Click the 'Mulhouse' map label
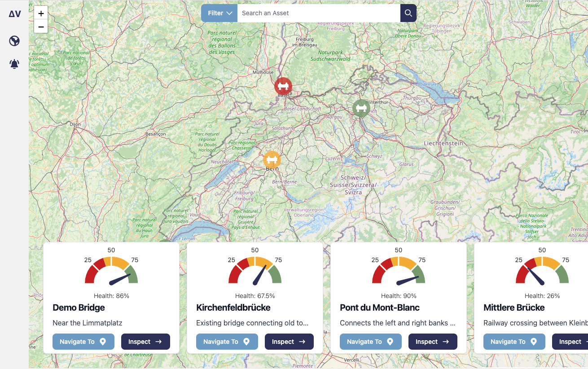The height and width of the screenshot is (369, 588). (x=263, y=72)
